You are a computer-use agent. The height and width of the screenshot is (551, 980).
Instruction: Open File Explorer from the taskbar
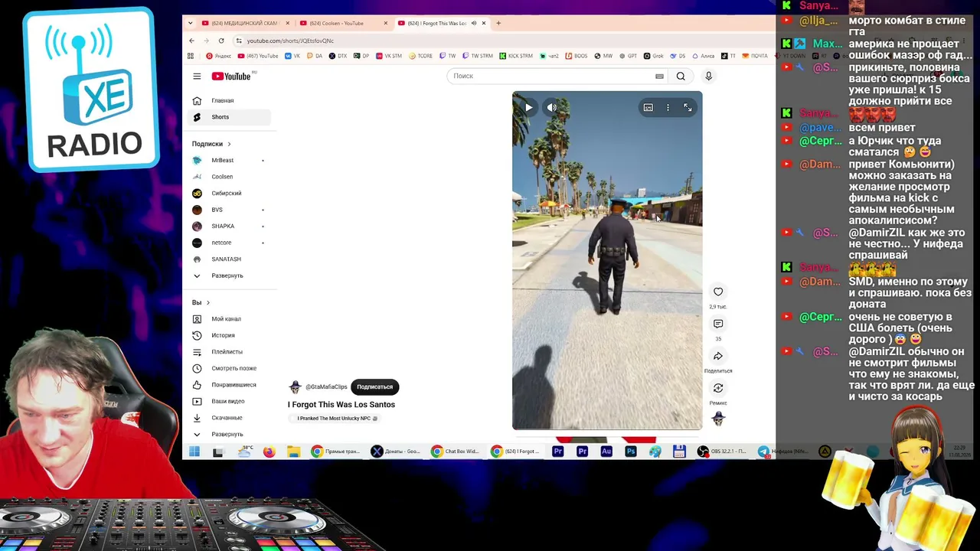click(x=293, y=452)
